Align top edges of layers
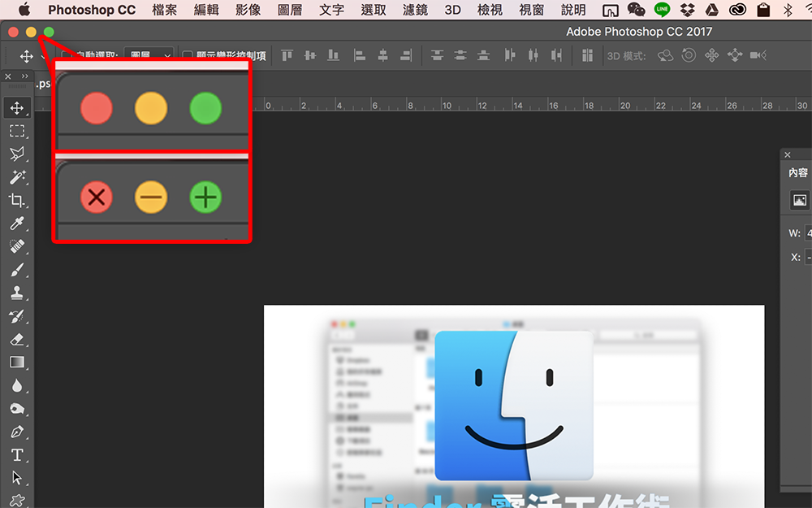The width and height of the screenshot is (812, 508). point(287,55)
